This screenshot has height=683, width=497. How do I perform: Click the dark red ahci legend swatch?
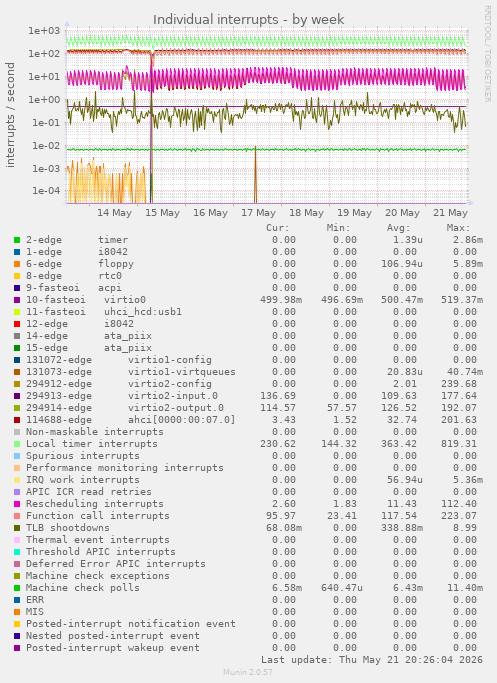pos(17,420)
